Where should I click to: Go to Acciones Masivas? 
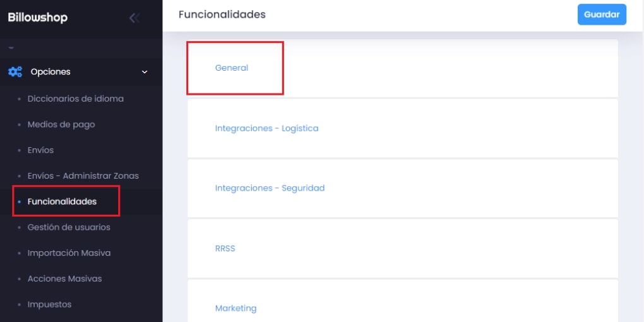point(64,278)
